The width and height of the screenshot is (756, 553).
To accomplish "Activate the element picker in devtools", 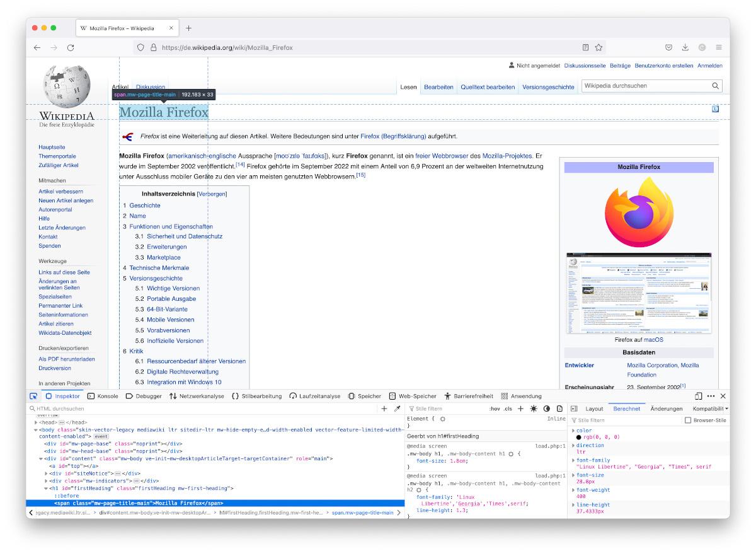I will click(x=33, y=396).
